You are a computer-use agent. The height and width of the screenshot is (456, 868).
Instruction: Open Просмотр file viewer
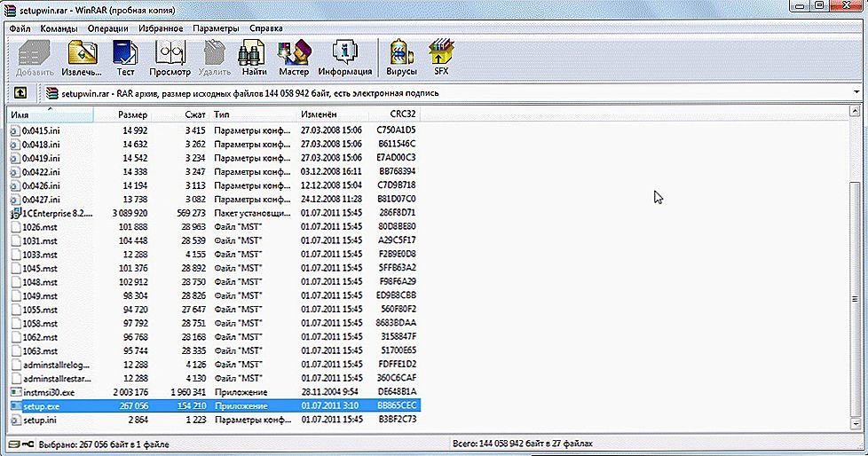pyautogui.click(x=170, y=58)
